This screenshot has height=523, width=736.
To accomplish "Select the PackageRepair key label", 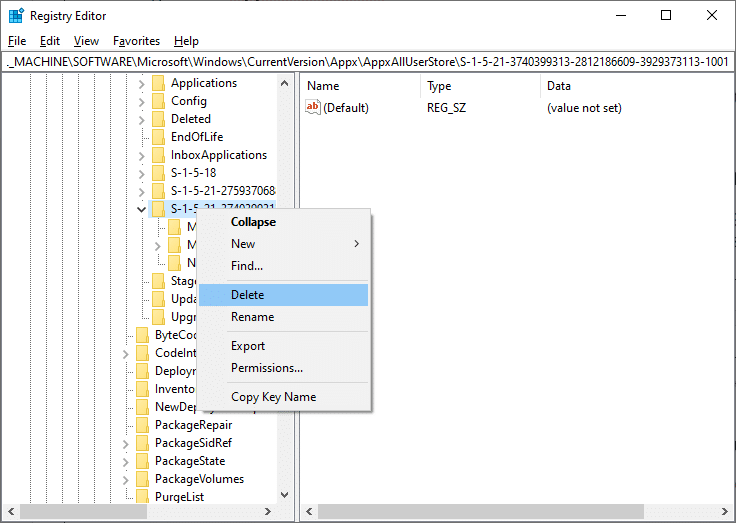I will pos(194,425).
